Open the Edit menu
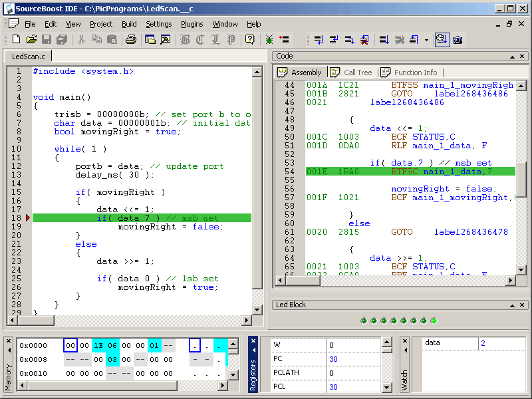Screen dimensions: 532x399 (x=51, y=24)
